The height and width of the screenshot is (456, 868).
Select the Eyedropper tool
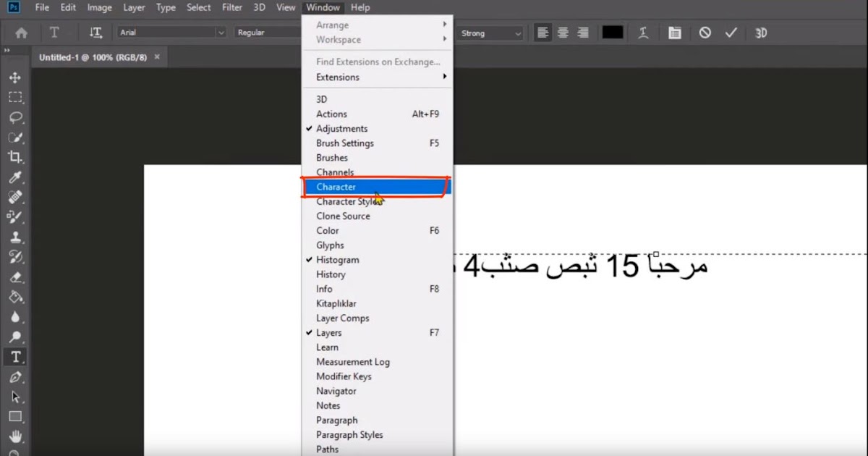(x=15, y=177)
